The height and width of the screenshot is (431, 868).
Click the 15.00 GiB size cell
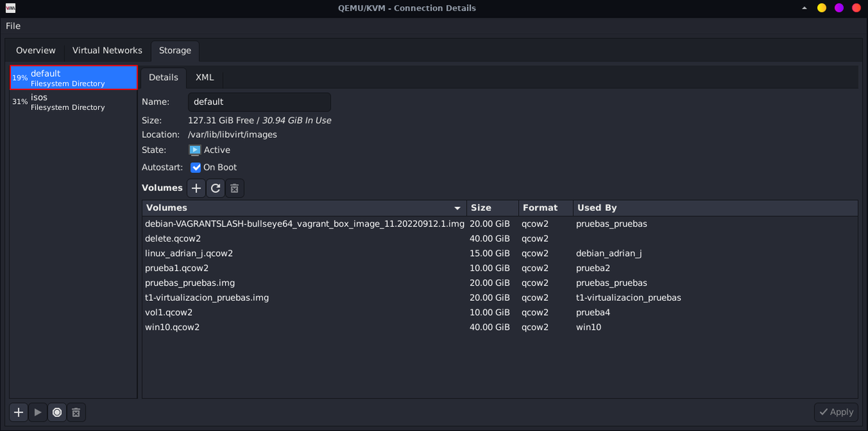coord(490,253)
